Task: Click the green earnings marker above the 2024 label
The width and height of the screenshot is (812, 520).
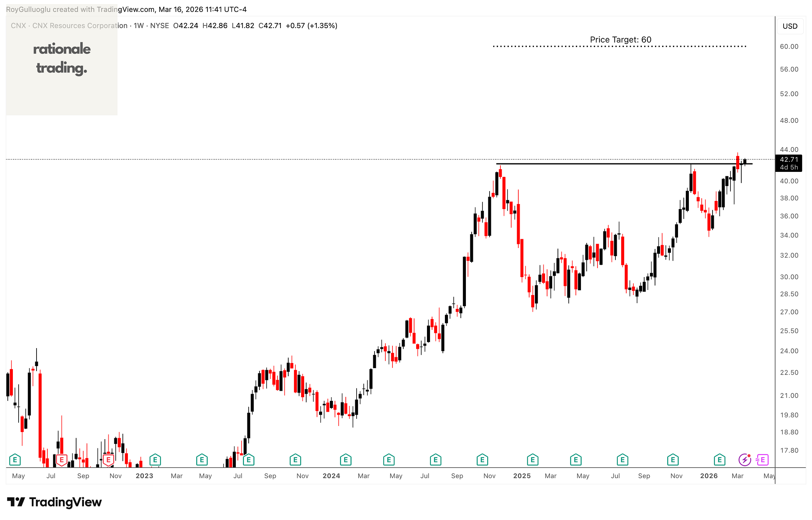Action: click(x=345, y=460)
